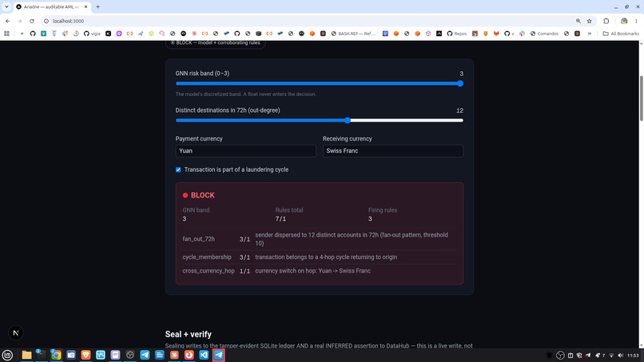
Task: Click the 11:53 clock in the tray
Action: pos(633,356)
